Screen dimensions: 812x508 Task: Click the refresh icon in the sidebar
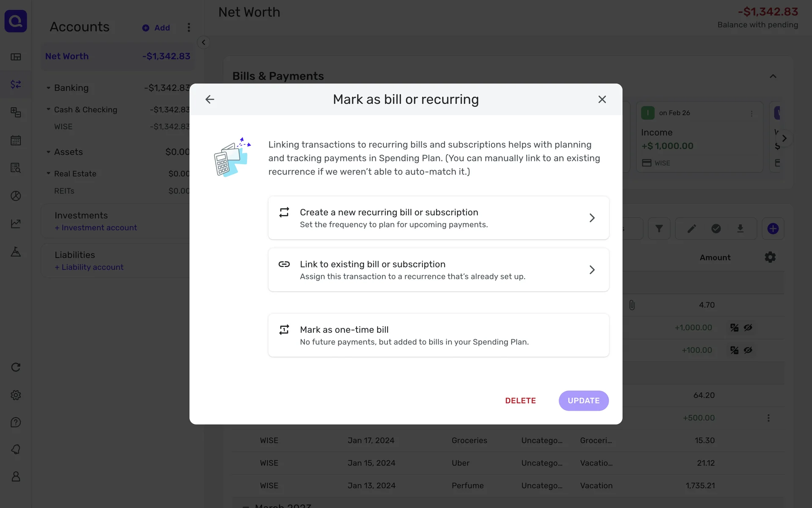click(x=16, y=367)
